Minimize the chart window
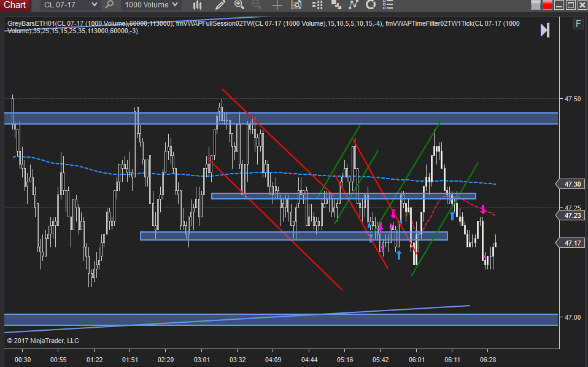 (559, 5)
